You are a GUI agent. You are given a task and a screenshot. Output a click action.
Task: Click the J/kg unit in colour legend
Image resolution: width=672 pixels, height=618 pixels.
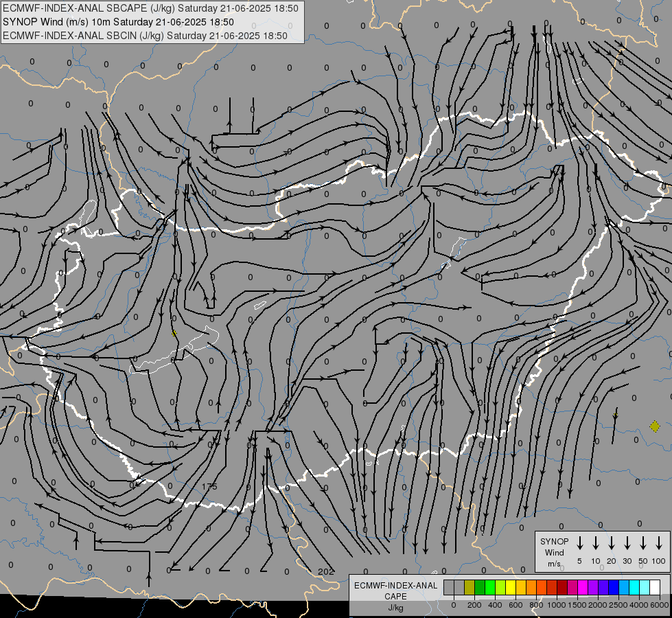click(x=395, y=608)
